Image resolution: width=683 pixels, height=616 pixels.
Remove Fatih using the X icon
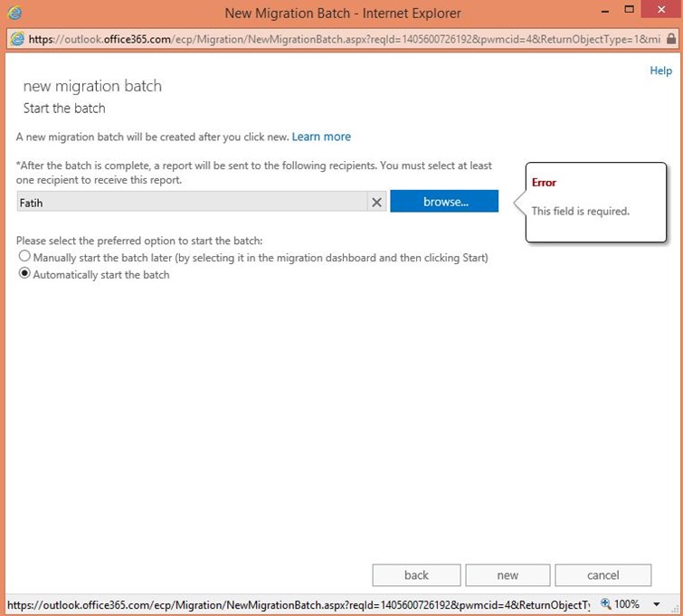coord(377,202)
